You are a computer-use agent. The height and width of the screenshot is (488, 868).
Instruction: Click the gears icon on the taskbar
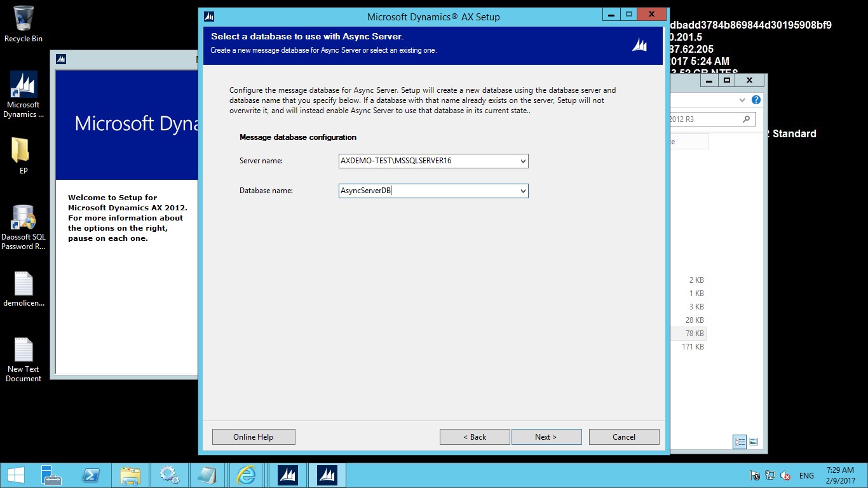click(x=169, y=475)
